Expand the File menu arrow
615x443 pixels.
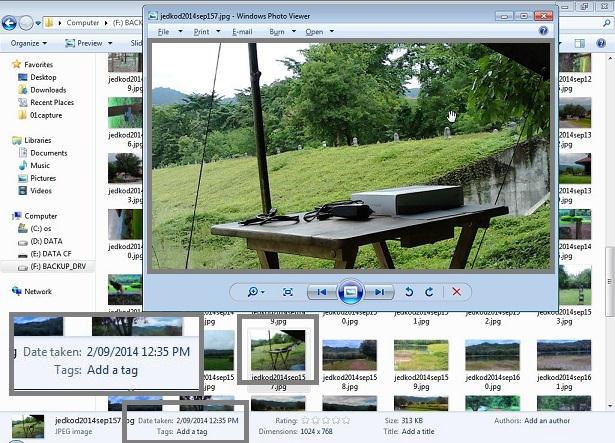pyautogui.click(x=180, y=31)
